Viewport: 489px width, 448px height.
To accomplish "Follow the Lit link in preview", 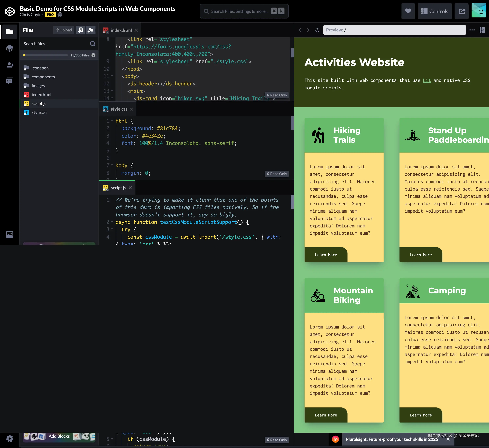I will tap(427, 80).
